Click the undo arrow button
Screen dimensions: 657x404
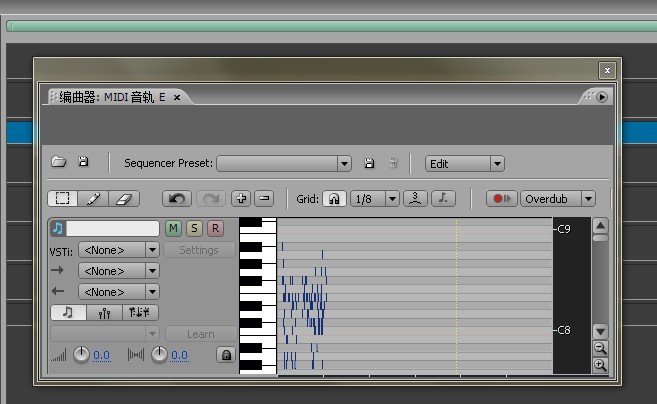(177, 198)
